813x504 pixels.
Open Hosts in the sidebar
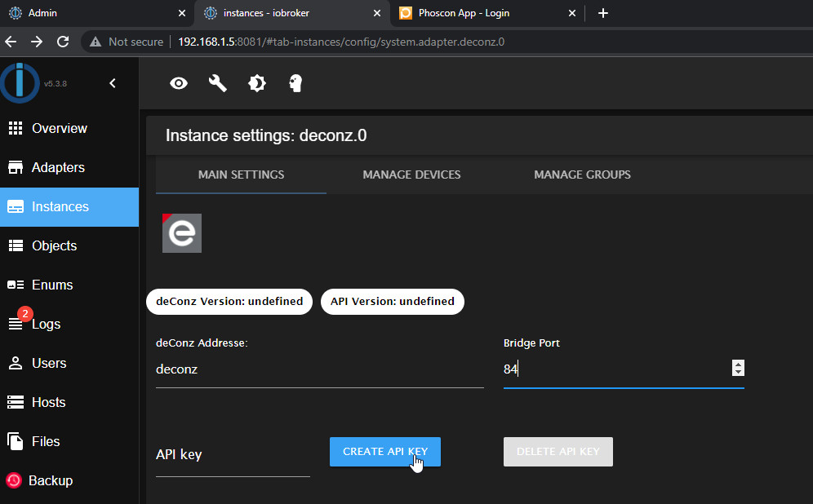coord(48,402)
